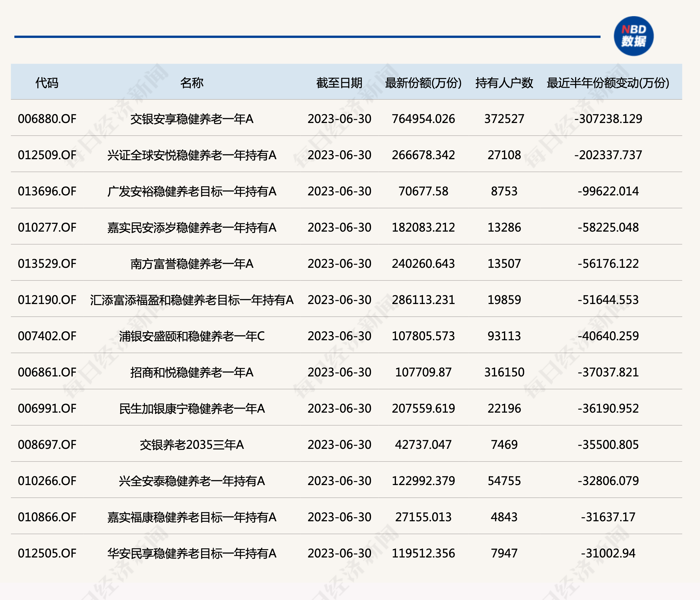
Task: Click fund name 兴全安泰稳健养老一年持有A
Action: (192, 481)
